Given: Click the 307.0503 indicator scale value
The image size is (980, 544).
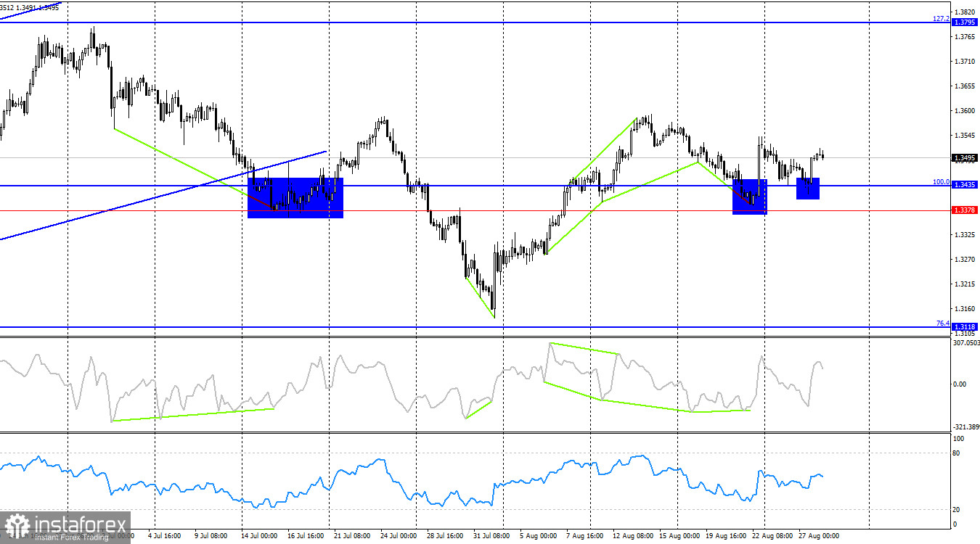Looking at the screenshot, I should pos(965,343).
